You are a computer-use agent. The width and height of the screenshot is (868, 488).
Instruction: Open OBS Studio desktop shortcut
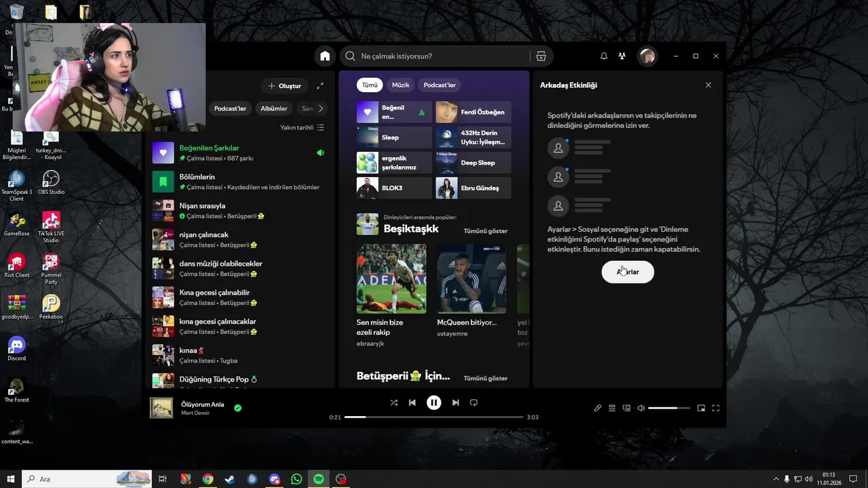[51, 183]
